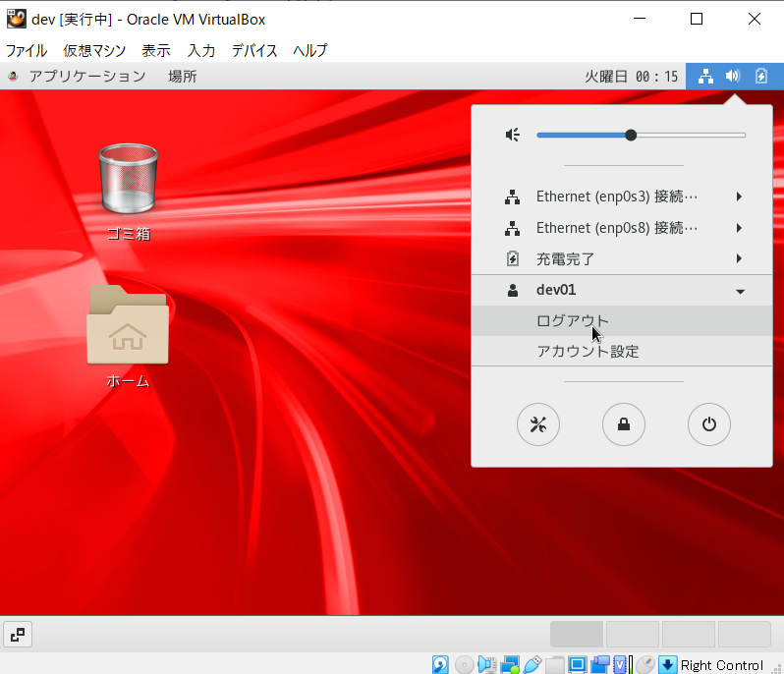Click the clock 火曜日 00:15
This screenshot has height=674, width=784.
(632, 77)
